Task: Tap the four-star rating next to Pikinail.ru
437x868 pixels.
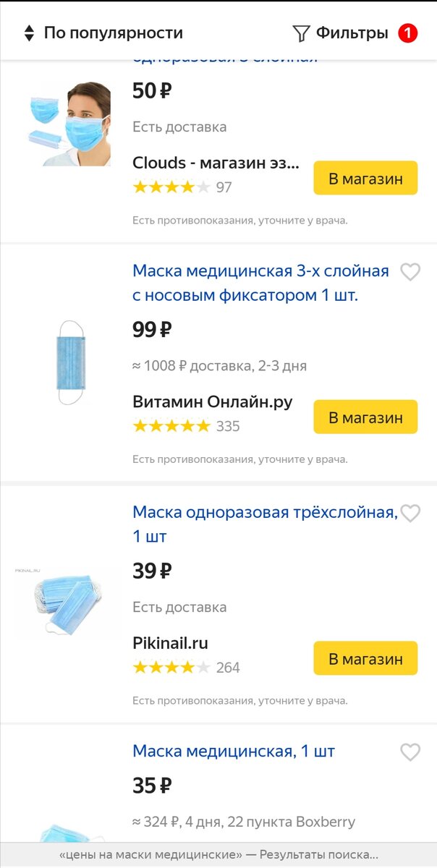Action: click(x=172, y=667)
